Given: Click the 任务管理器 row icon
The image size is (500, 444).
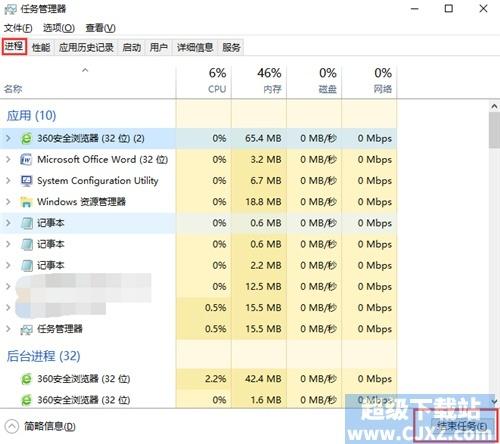Looking at the screenshot, I should click(26, 329).
